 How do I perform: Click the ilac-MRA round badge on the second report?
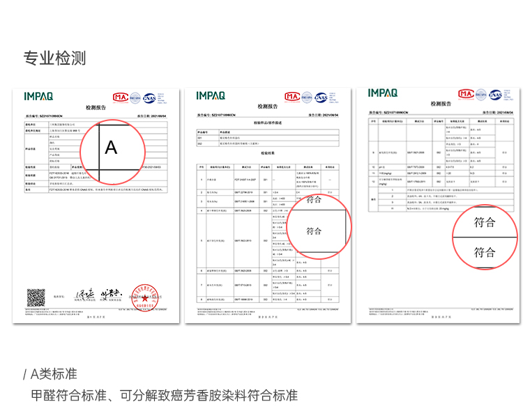pos(307,98)
